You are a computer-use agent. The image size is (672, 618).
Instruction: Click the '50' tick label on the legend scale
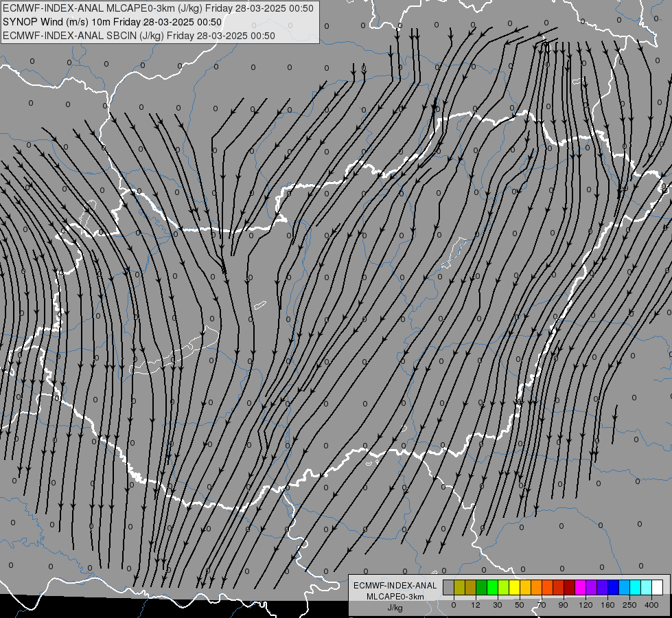520,605
